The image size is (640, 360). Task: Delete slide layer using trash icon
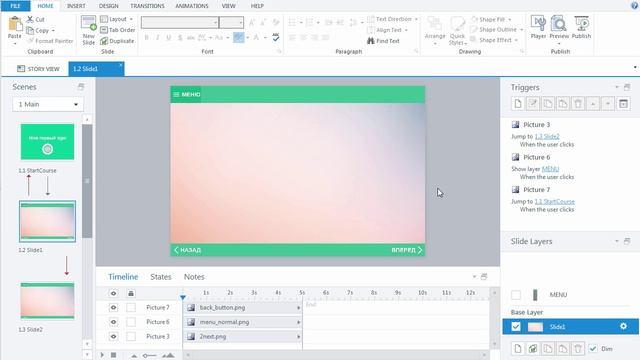[x=578, y=349]
